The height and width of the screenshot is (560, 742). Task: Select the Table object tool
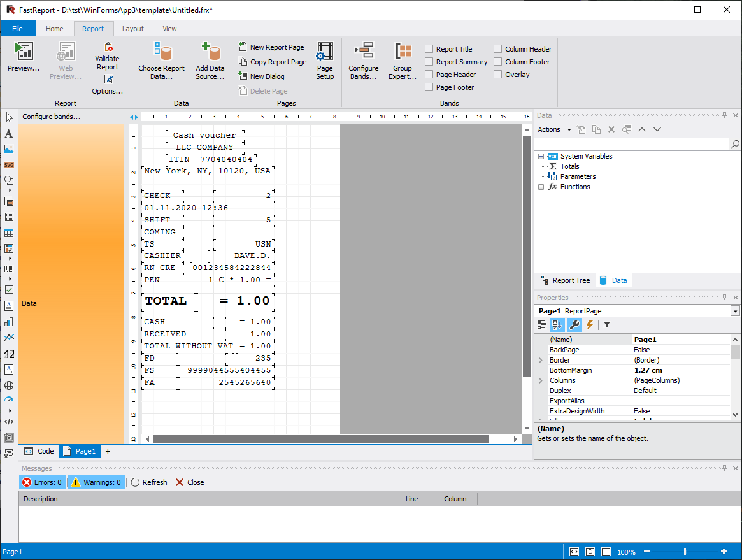coord(9,233)
